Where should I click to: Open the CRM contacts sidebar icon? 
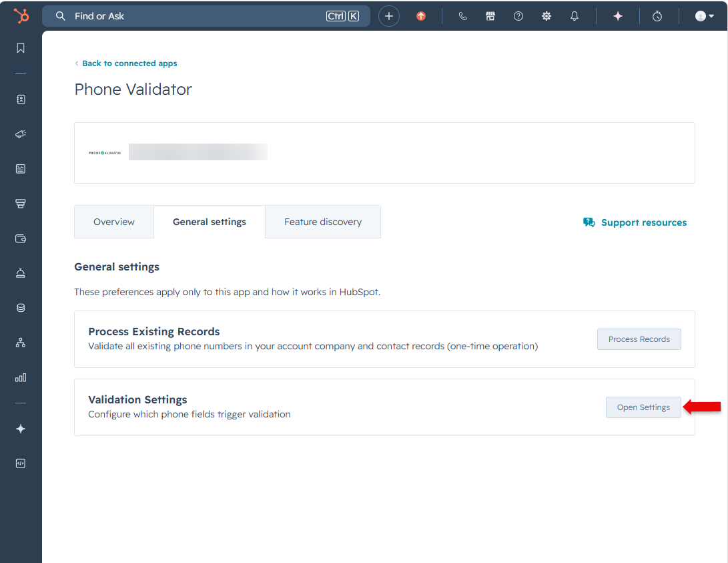point(21,100)
